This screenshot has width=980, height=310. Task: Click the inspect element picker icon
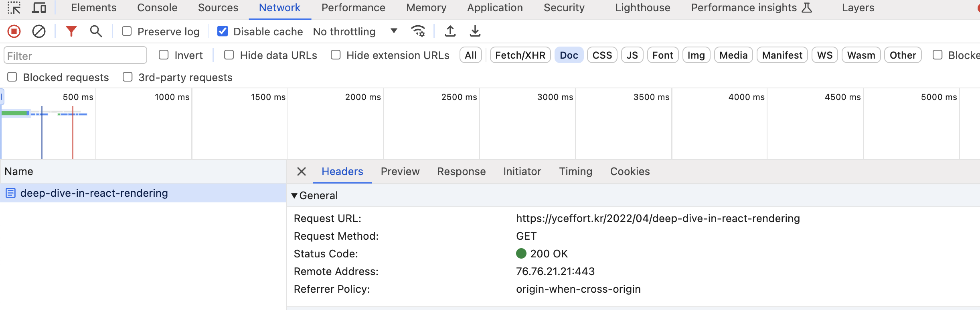click(x=14, y=8)
